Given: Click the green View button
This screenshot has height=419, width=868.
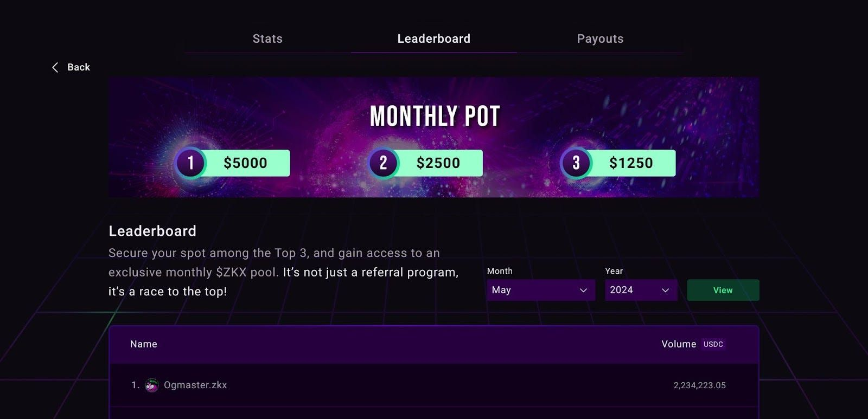Looking at the screenshot, I should (723, 290).
